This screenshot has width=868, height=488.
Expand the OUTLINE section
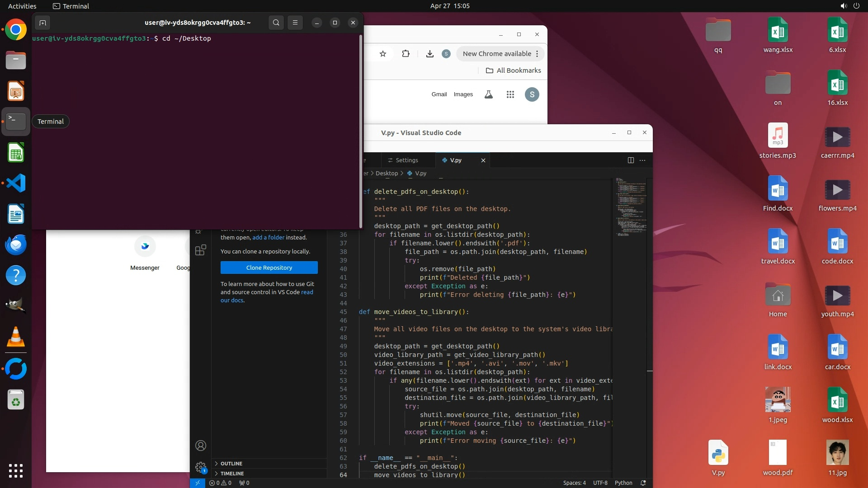pos(231,464)
